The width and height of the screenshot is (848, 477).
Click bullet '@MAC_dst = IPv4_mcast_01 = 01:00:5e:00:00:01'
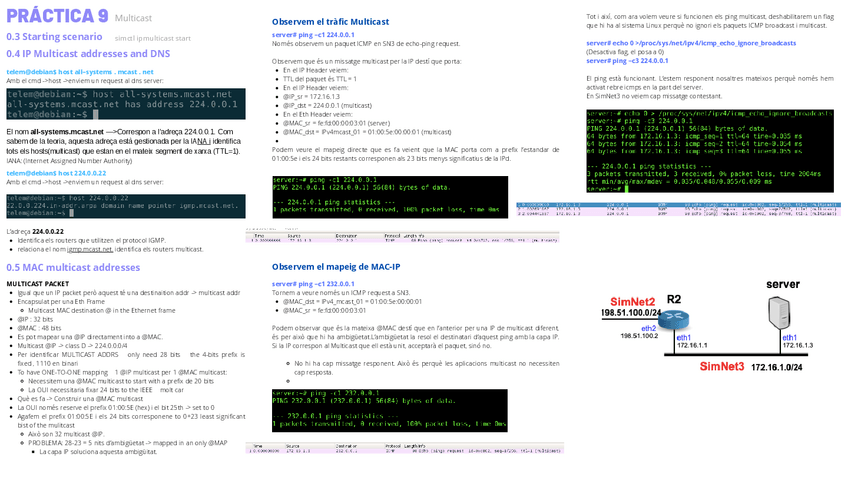point(352,301)
